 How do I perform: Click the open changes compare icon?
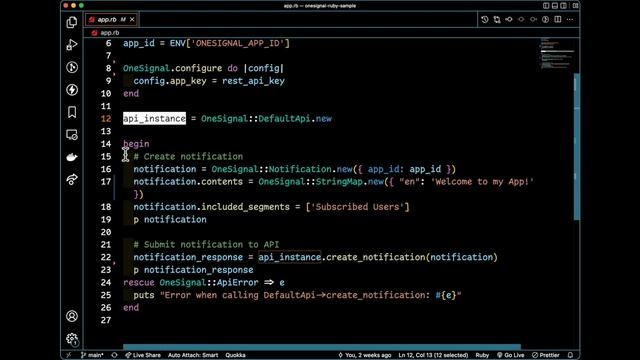coord(497,20)
